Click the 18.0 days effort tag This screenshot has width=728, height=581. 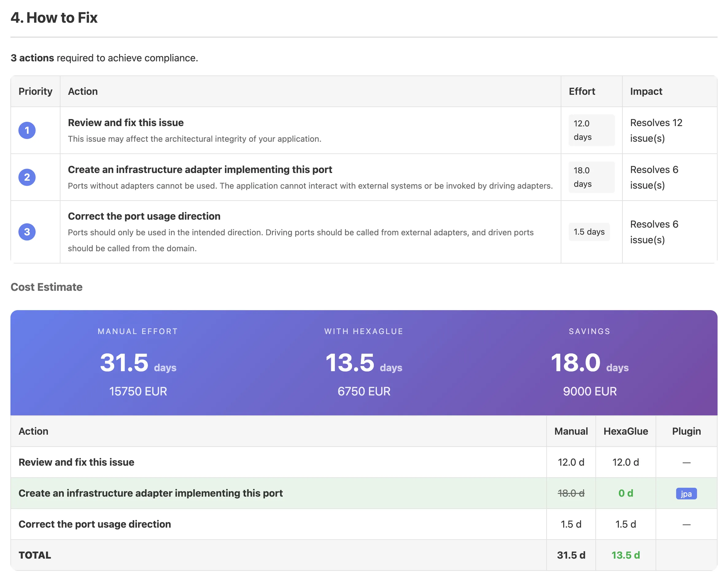[x=591, y=177]
